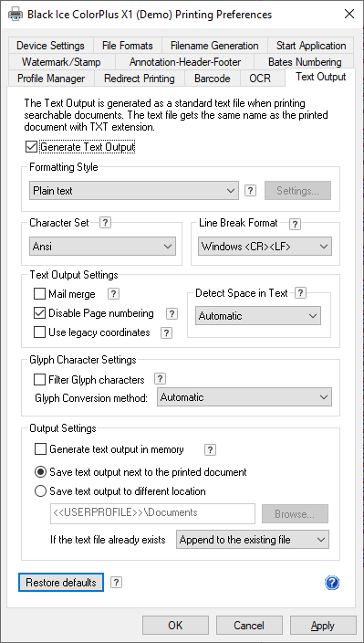The height and width of the screenshot is (643, 364).
Task: Enable the Mail merge checkbox
Action: 40,294
